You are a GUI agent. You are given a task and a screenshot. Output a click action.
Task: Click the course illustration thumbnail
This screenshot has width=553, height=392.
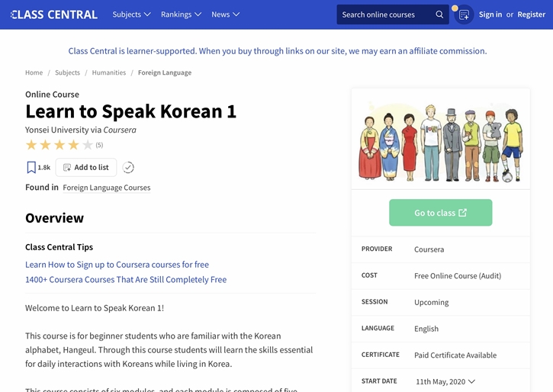click(441, 142)
